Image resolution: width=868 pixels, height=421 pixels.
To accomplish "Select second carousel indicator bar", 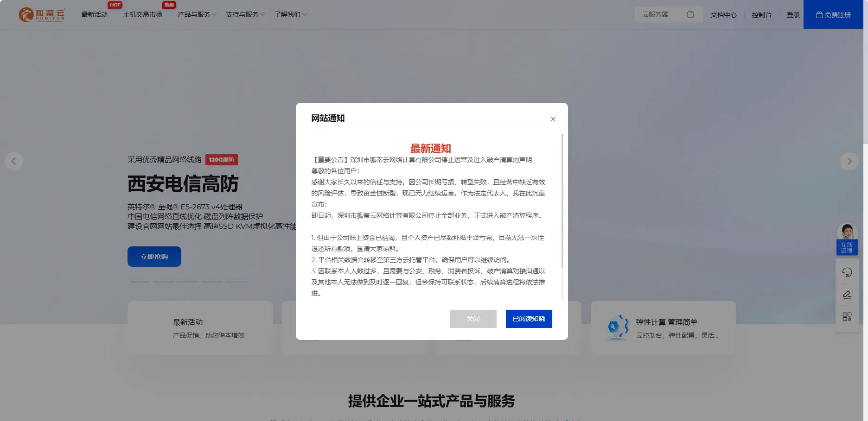I will pos(164,281).
